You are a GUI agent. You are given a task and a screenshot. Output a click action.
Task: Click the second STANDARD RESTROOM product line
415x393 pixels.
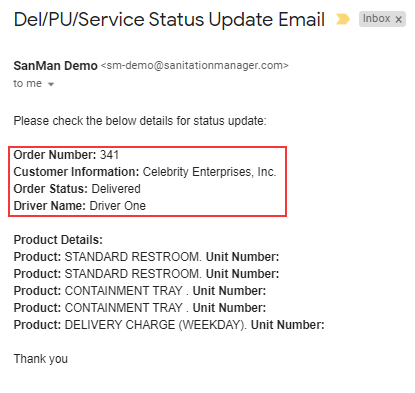point(146,274)
